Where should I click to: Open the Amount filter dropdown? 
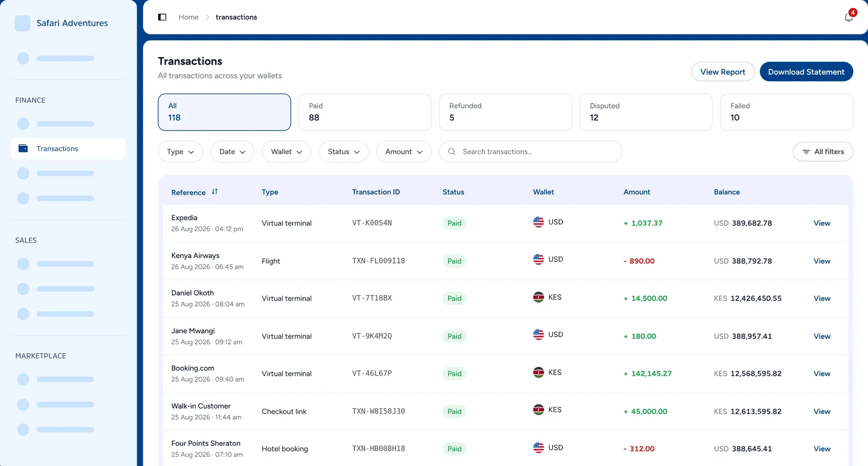[x=404, y=152]
